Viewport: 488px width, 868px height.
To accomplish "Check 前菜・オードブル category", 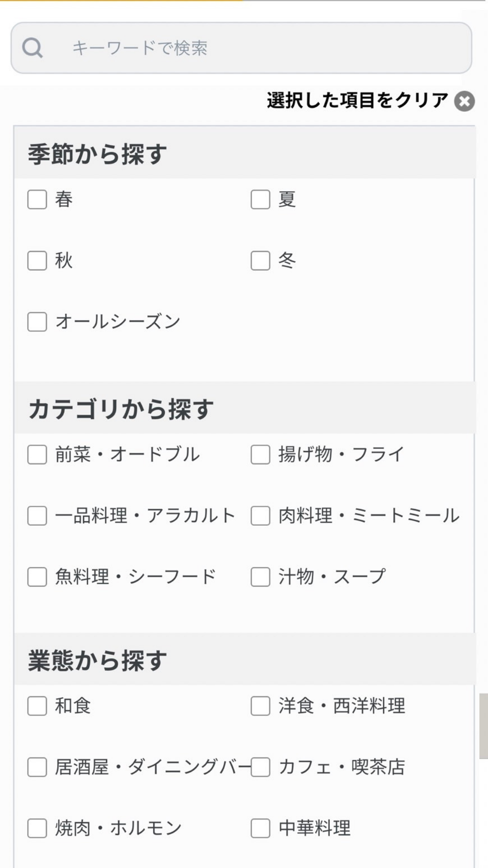I will (37, 455).
